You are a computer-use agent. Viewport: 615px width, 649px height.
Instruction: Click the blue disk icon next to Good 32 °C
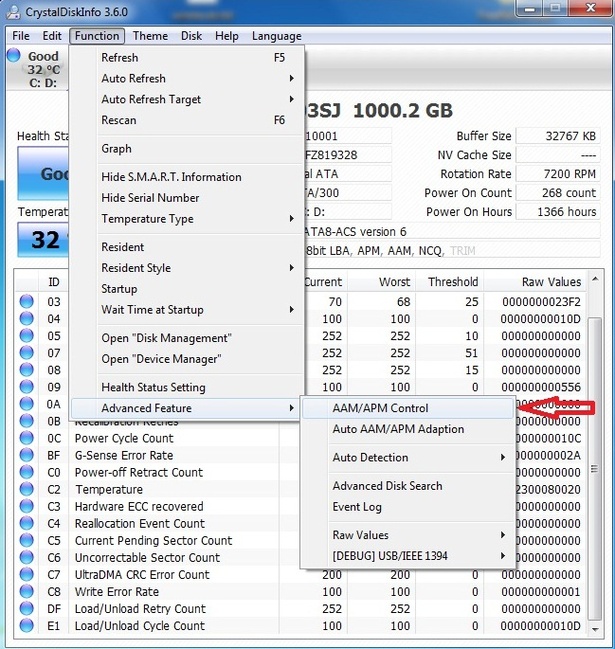coord(14,55)
